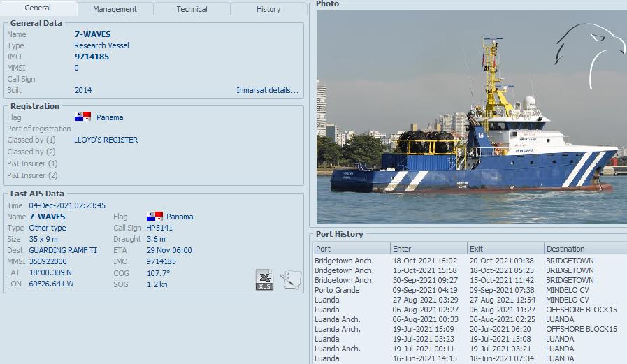Image resolution: width=627 pixels, height=364 pixels.
Task: Click the draught value 3.6 m
Action: (x=156, y=239)
